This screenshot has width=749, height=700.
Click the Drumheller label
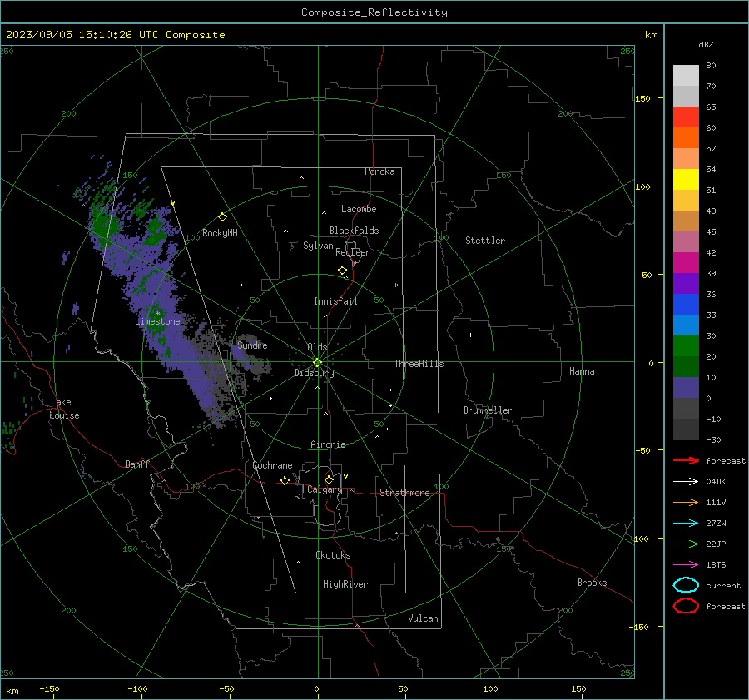[488, 410]
